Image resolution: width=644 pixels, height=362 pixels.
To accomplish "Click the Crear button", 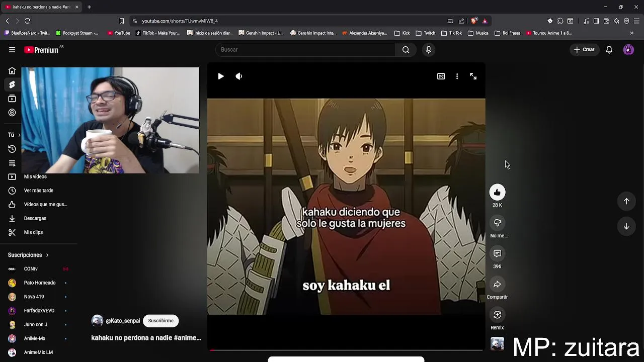I will 584,50.
